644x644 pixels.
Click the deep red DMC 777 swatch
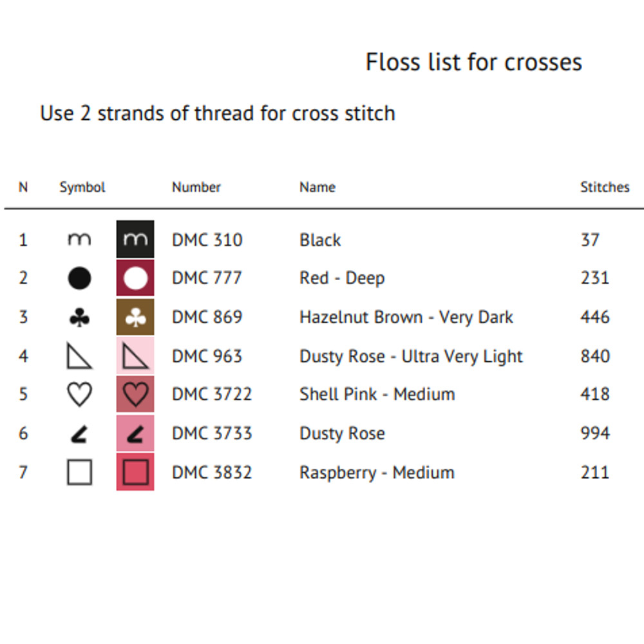click(135, 278)
